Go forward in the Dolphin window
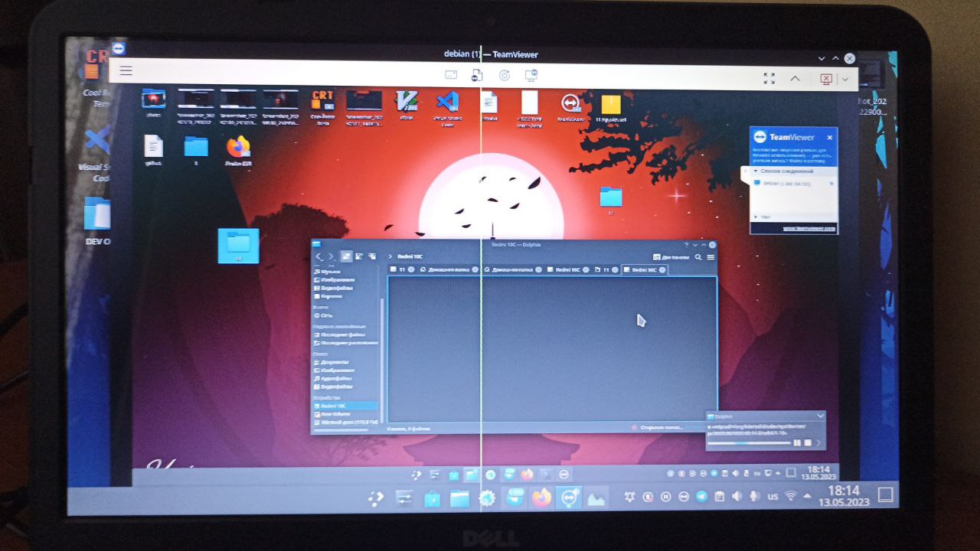The height and width of the screenshot is (551, 980). click(331, 256)
